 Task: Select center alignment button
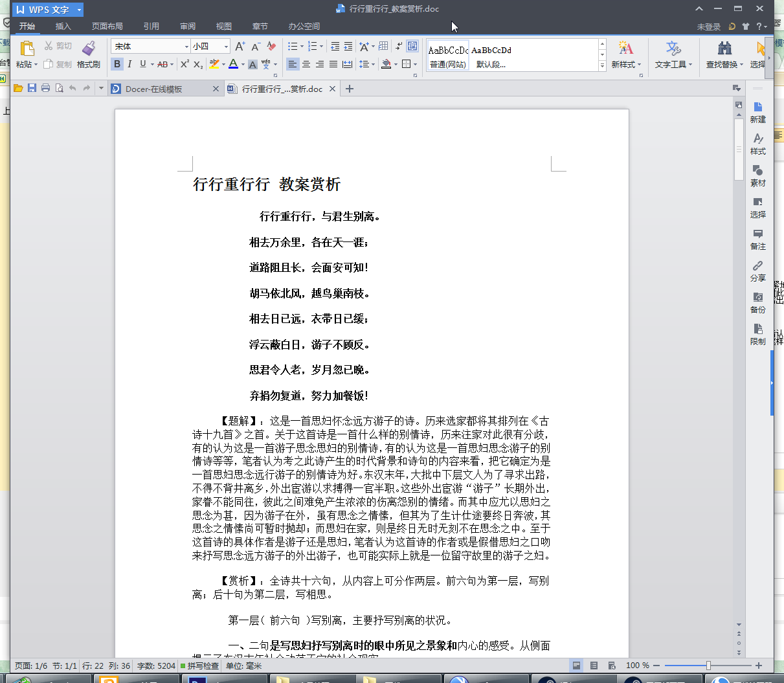pos(306,64)
